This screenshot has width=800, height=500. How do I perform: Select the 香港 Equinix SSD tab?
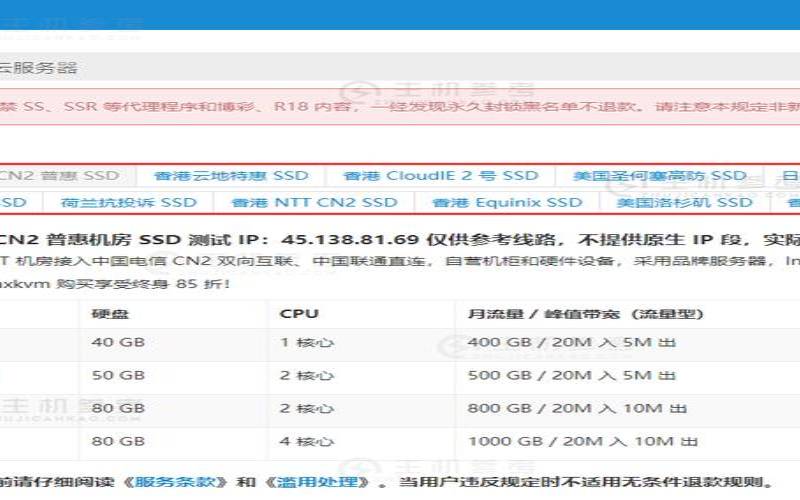click(507, 202)
